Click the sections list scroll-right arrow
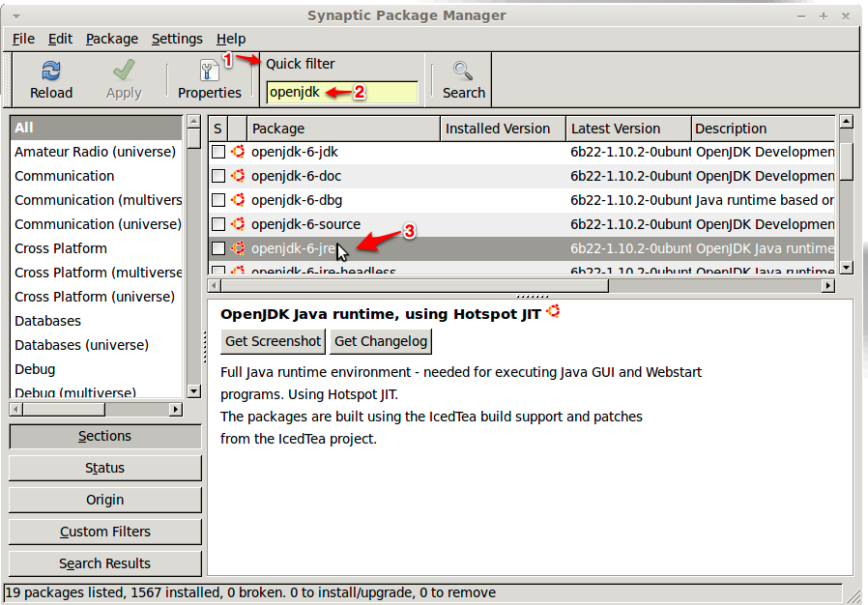Image resolution: width=868 pixels, height=605 pixels. tap(176, 410)
